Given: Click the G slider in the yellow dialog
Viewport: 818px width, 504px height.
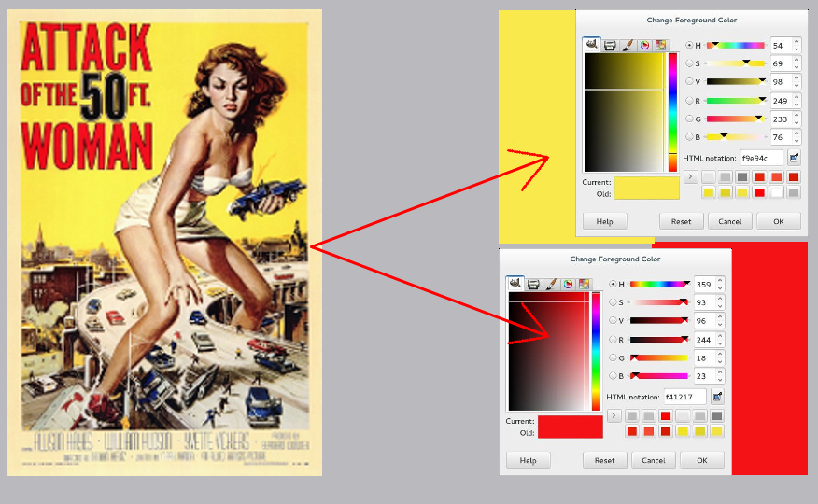Looking at the screenshot, I should [x=736, y=119].
